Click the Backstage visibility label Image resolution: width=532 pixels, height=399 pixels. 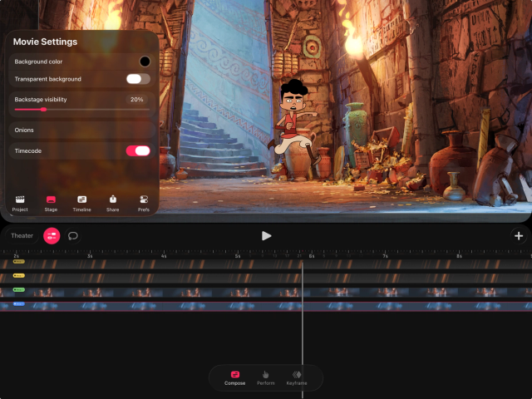point(41,100)
